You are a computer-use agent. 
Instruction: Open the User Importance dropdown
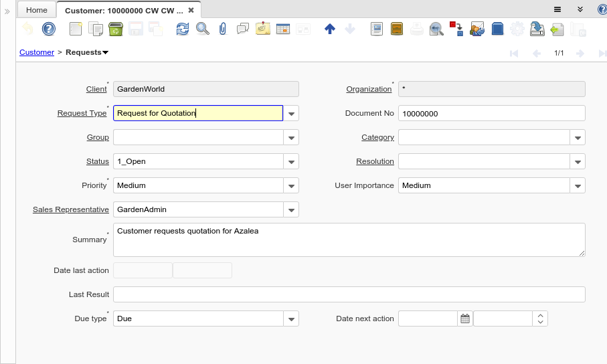click(578, 186)
